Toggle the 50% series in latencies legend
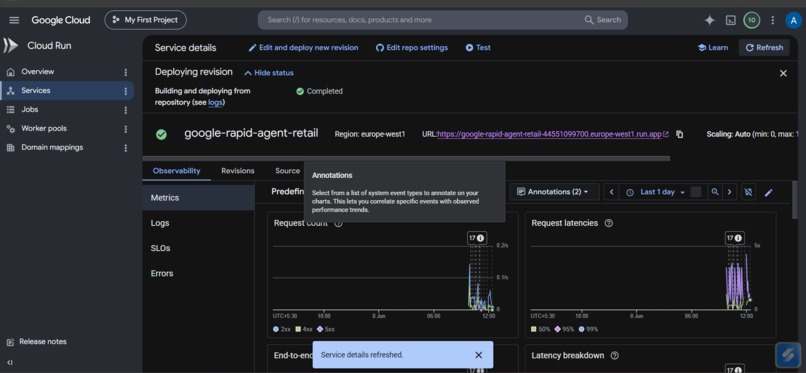806x373 pixels. pyautogui.click(x=541, y=329)
